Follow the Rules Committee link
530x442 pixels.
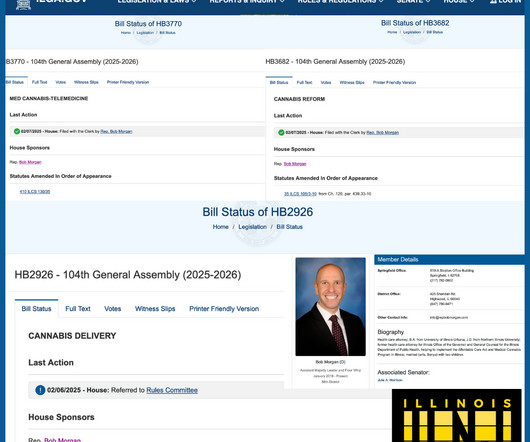coord(172,390)
